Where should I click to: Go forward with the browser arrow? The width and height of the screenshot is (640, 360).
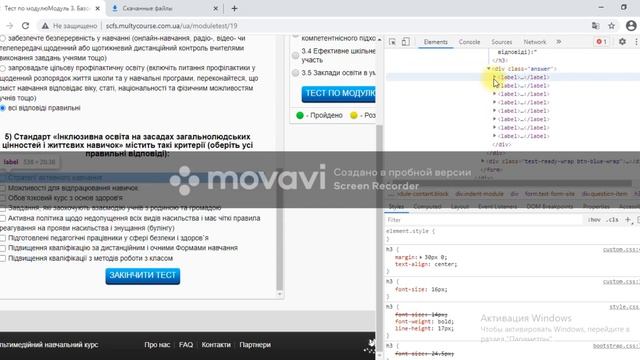[9, 26]
